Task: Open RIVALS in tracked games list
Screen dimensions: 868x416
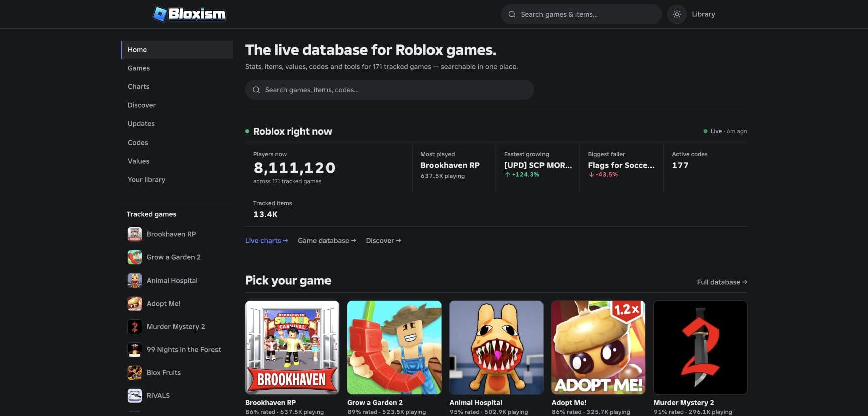Action: tap(158, 396)
